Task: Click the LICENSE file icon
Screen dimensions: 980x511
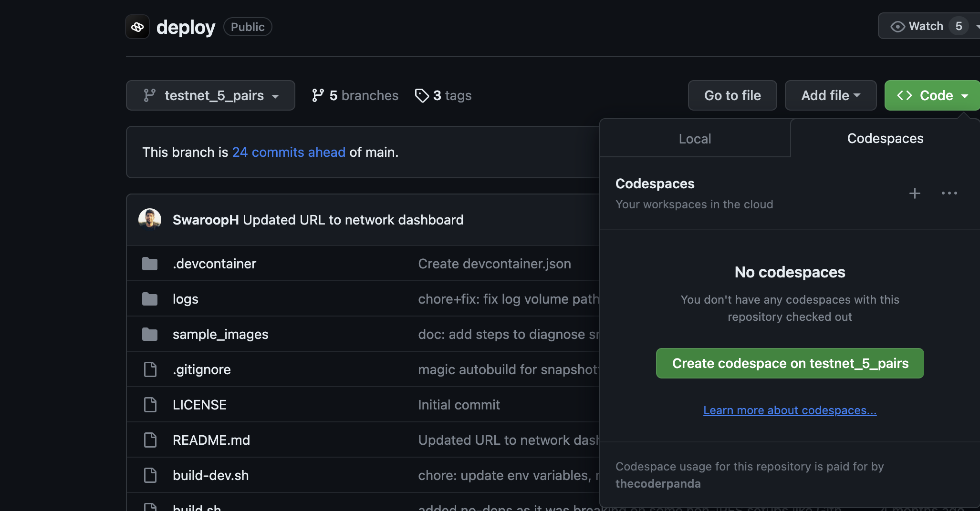Action: point(150,405)
